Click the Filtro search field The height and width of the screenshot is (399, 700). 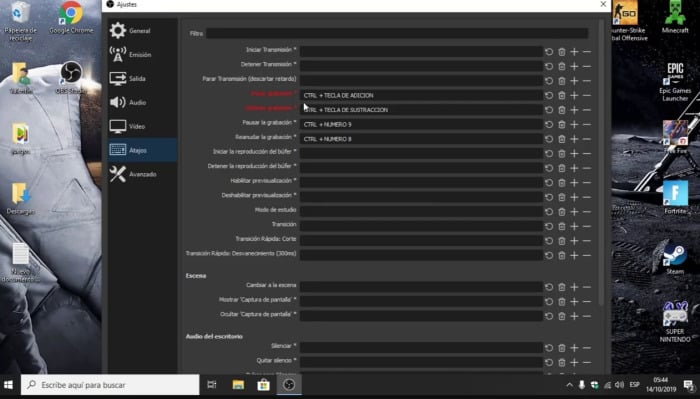[x=397, y=33]
